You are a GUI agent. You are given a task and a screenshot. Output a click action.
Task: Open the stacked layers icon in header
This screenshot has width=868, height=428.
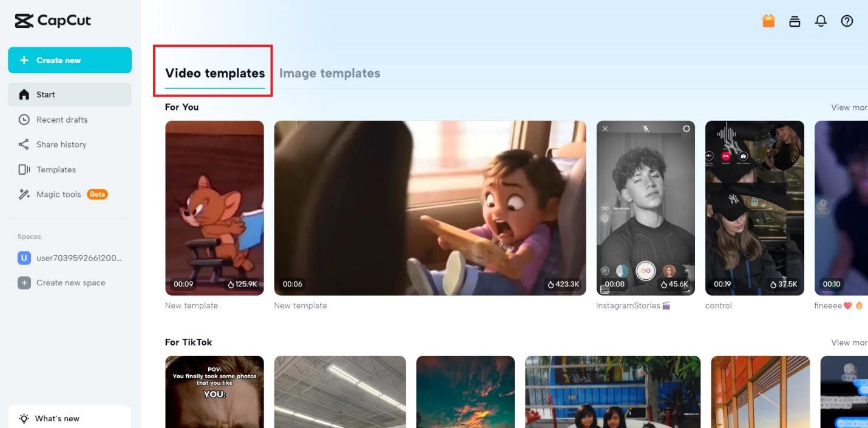pos(795,21)
